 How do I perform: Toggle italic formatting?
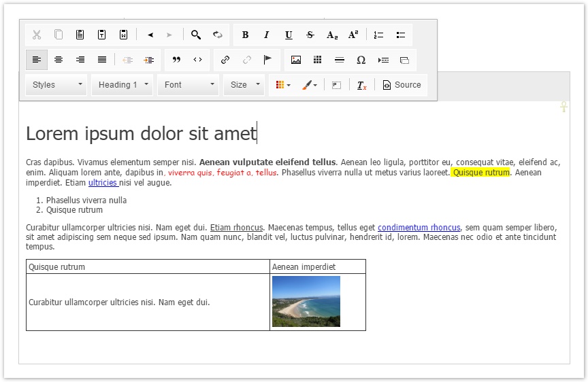coord(267,35)
